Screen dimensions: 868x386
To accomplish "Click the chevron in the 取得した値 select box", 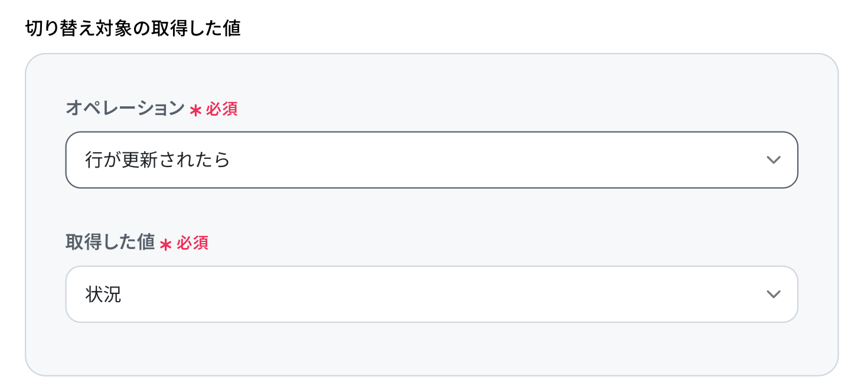I will [773, 294].
